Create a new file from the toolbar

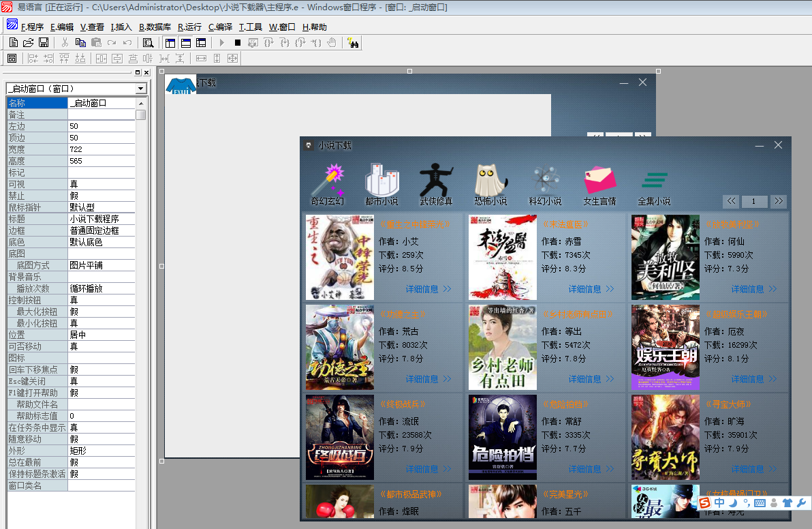pos(14,42)
